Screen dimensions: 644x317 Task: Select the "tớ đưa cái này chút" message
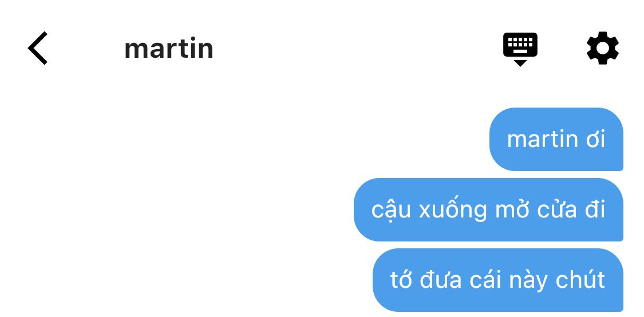[x=498, y=280]
